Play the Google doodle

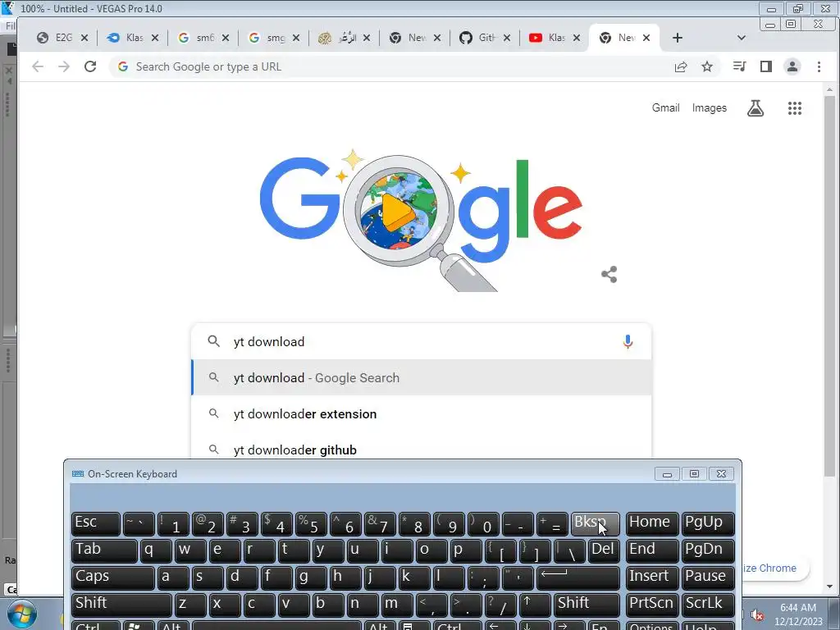click(398, 211)
